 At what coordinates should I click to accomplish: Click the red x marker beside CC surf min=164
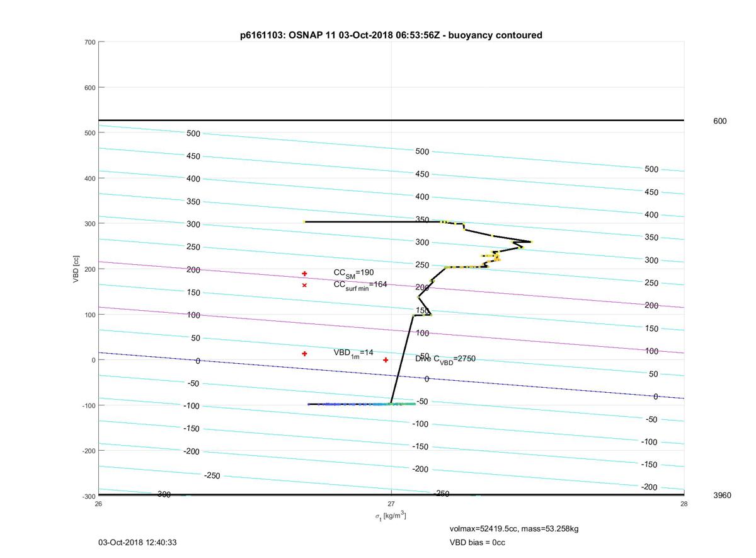pyautogui.click(x=304, y=285)
